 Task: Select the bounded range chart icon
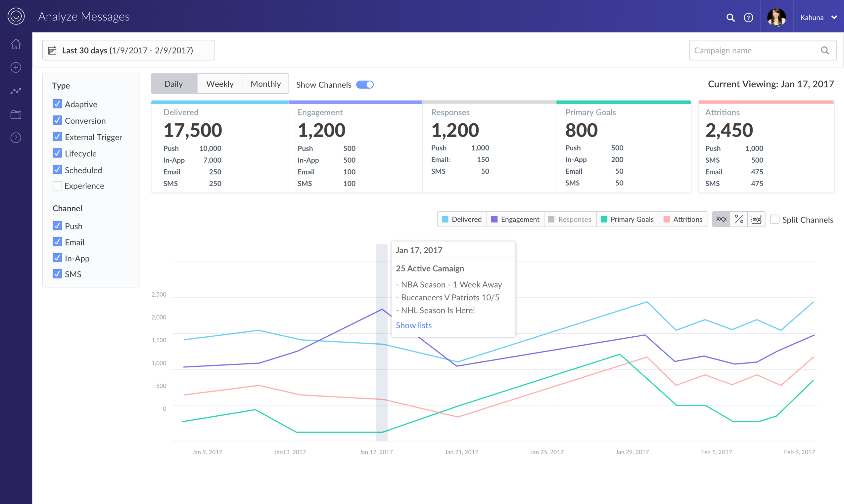pyautogui.click(x=756, y=219)
